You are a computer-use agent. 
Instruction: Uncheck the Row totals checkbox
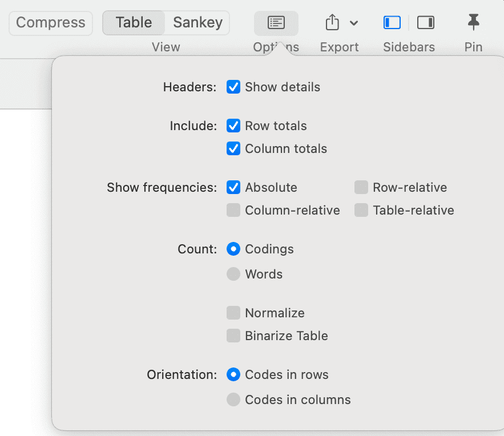pos(233,126)
